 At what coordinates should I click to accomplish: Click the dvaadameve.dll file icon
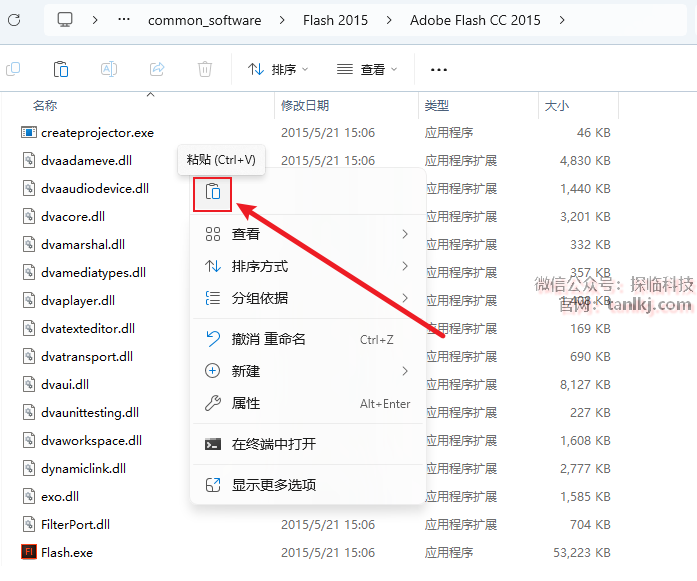[x=29, y=160]
